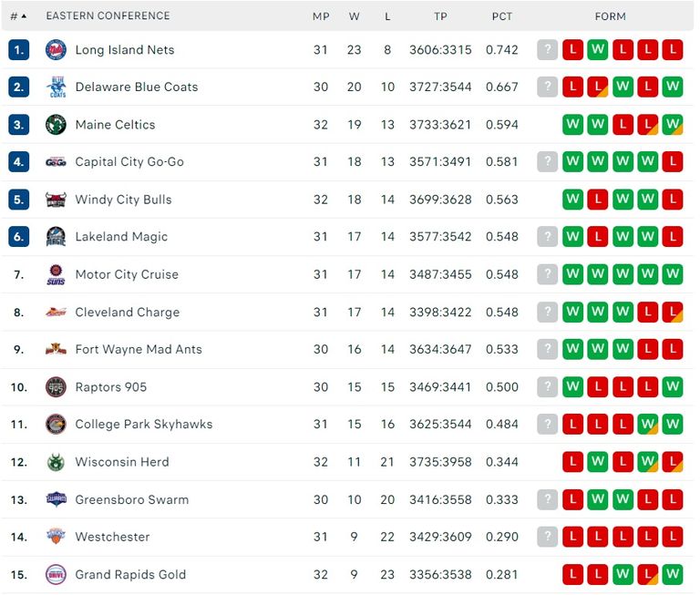Sort standings by rank column arrow
The image size is (700, 595).
(x=24, y=16)
